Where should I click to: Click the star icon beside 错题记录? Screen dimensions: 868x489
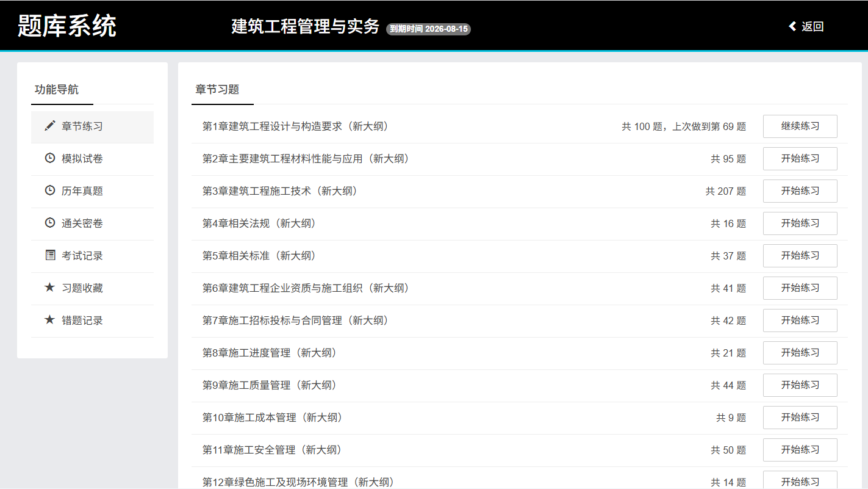pyautogui.click(x=50, y=320)
